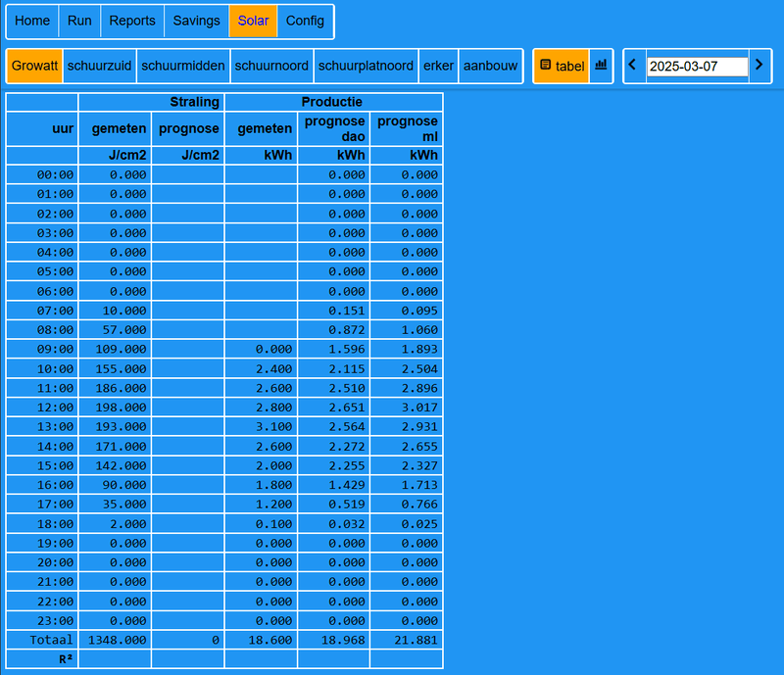
Task: Select the Growatt solar tab
Action: pos(34,66)
